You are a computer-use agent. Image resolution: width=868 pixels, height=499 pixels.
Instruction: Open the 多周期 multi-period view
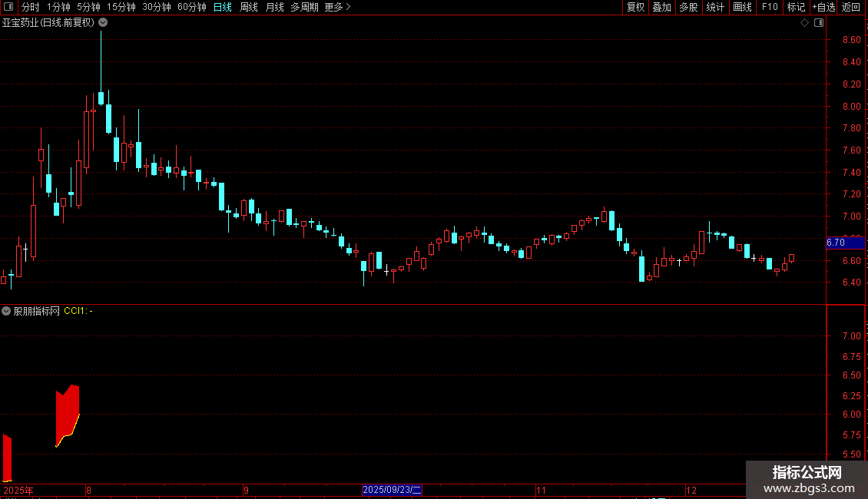304,7
